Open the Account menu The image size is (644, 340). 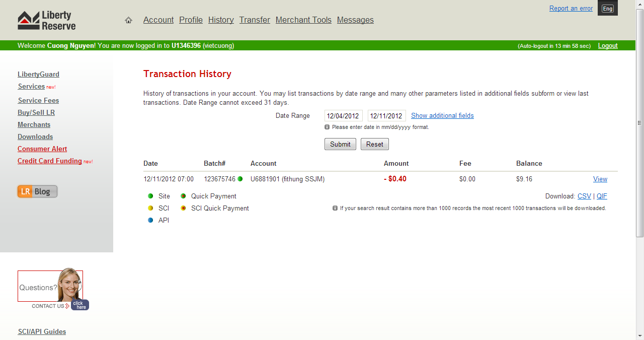(x=158, y=20)
